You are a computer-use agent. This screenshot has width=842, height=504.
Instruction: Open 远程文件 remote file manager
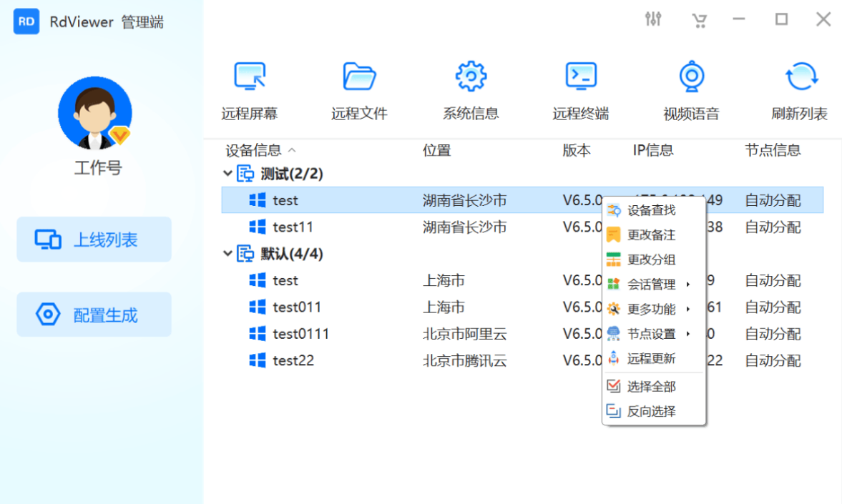359,87
